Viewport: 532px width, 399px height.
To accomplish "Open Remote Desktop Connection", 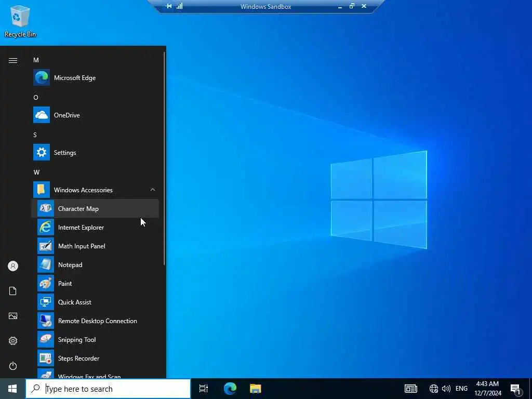I will [95, 321].
